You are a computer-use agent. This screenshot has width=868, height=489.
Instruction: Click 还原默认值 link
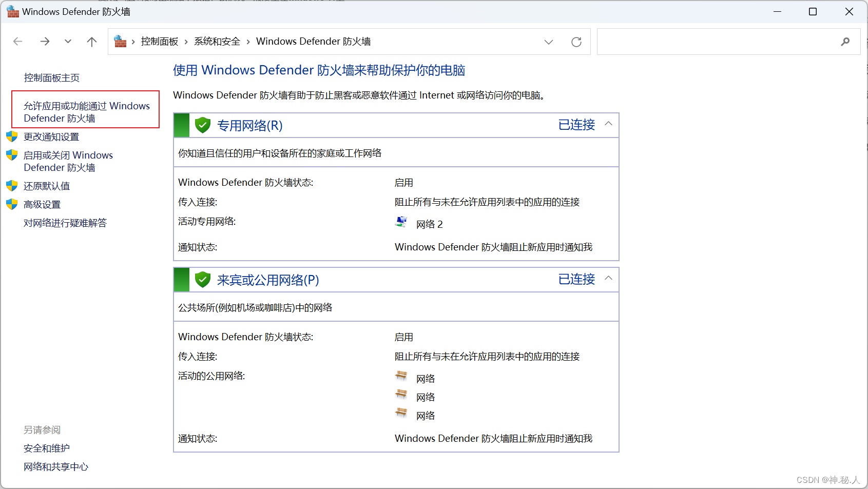47,186
